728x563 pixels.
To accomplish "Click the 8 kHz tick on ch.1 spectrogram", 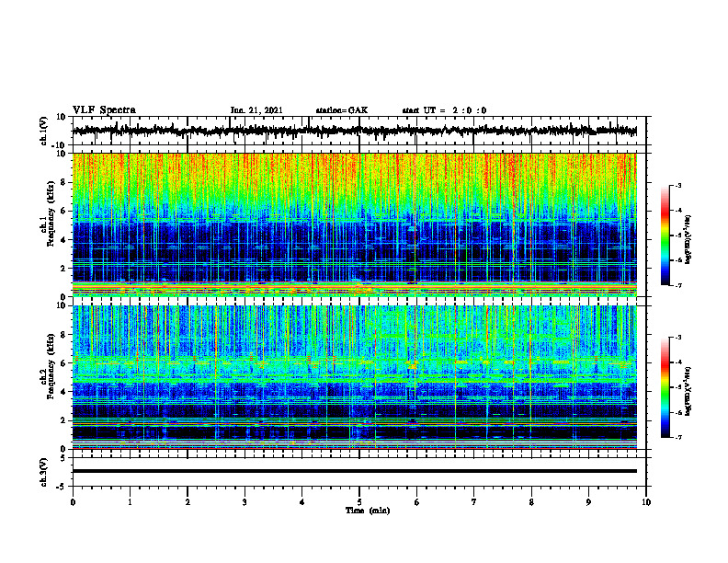I will click(63, 182).
